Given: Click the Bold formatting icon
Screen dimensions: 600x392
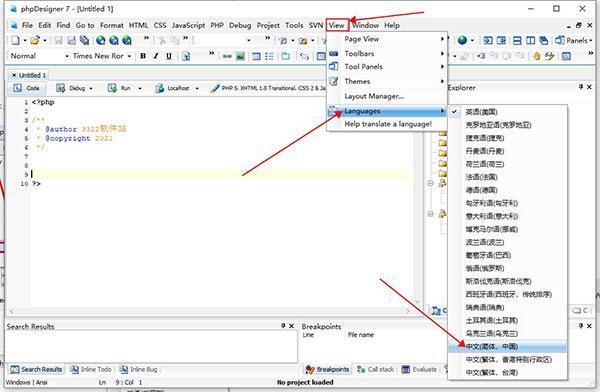Looking at the screenshot, I should (x=143, y=56).
